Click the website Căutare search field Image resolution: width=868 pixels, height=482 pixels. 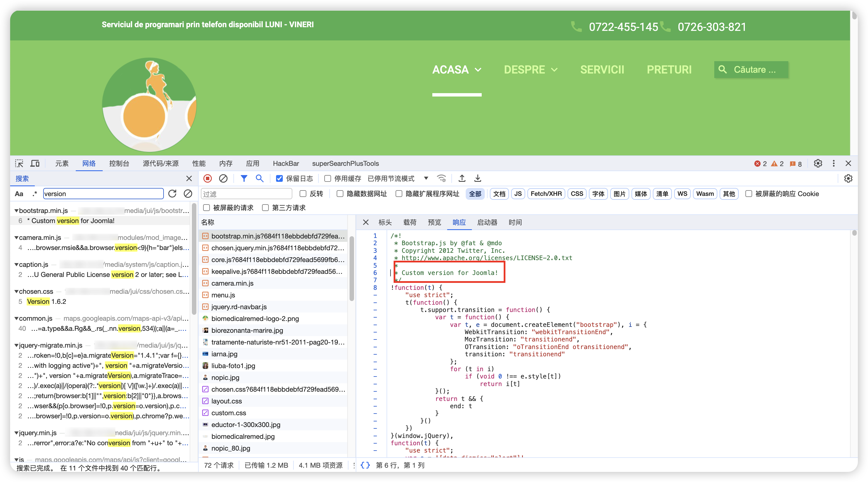(x=751, y=69)
